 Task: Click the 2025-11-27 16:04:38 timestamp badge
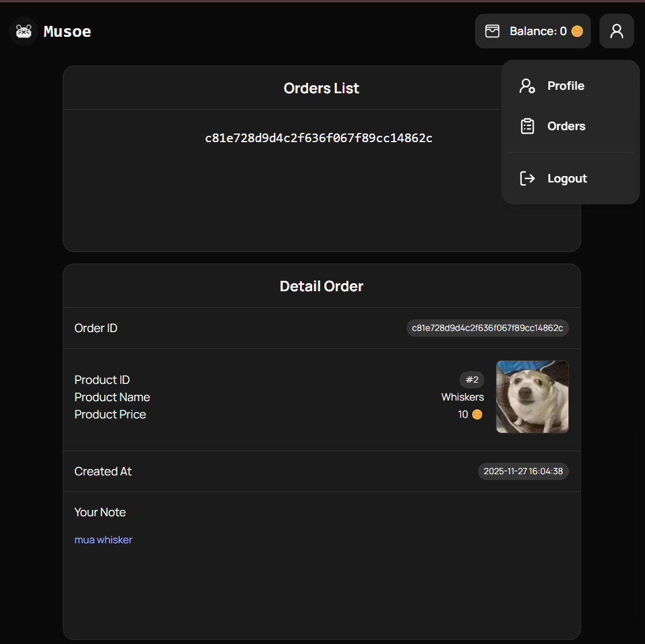[x=523, y=471]
